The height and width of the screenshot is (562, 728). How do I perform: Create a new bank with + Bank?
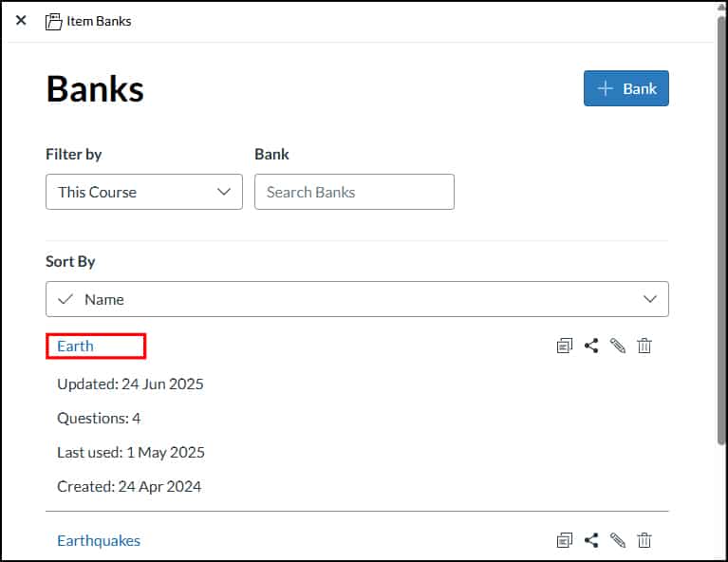point(625,88)
